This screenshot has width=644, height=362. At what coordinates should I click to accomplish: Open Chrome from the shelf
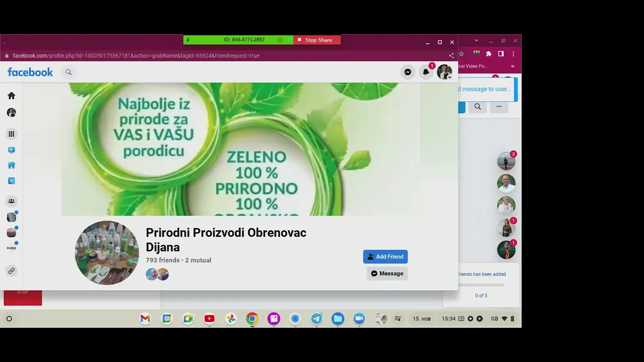tap(252, 319)
